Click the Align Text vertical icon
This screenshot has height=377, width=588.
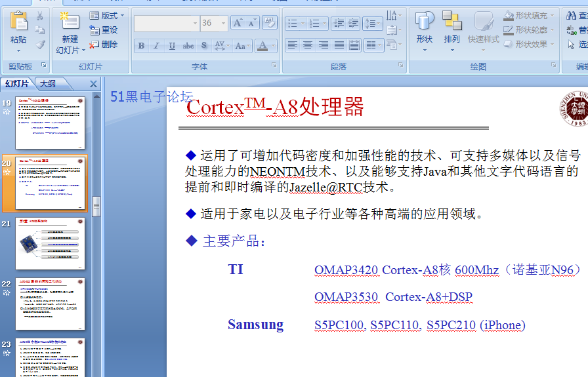tap(394, 30)
